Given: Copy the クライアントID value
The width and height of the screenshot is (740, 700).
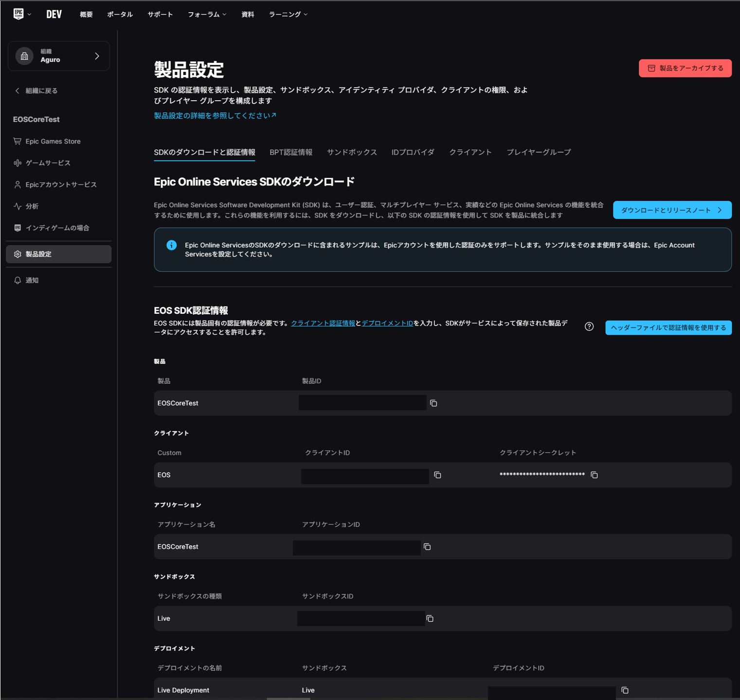Looking at the screenshot, I should click(x=437, y=475).
